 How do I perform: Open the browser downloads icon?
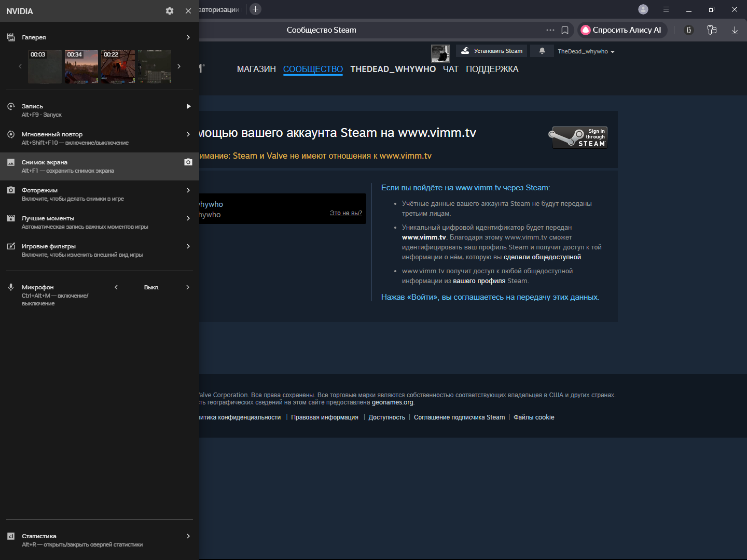(735, 30)
